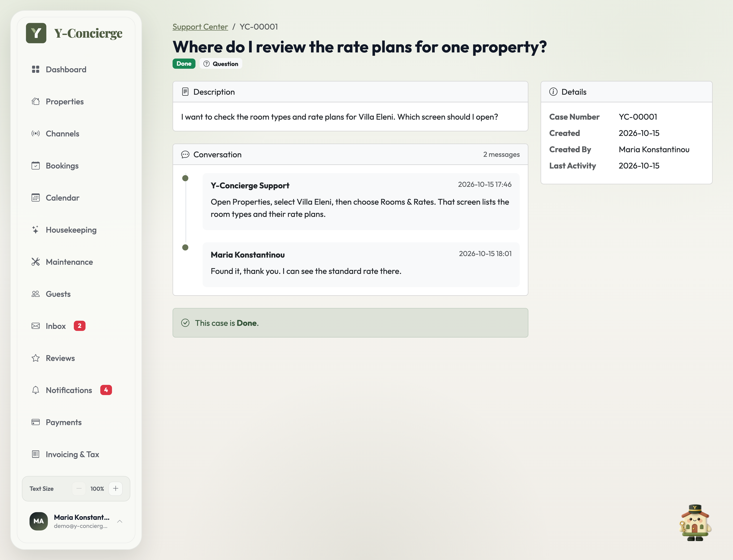Click the Notifications badge showing 4
Image resolution: width=733 pixels, height=560 pixels.
[106, 390]
